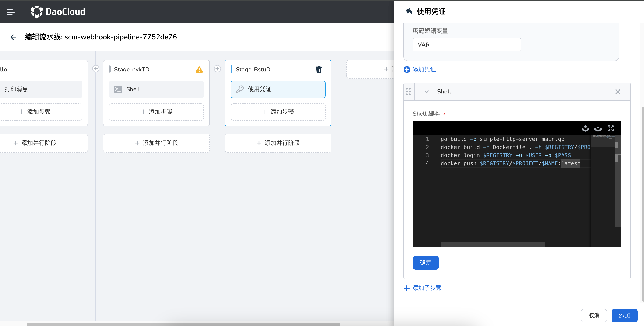Open the hamburger navigation menu
Viewport: 644px width, 326px height.
click(x=11, y=12)
